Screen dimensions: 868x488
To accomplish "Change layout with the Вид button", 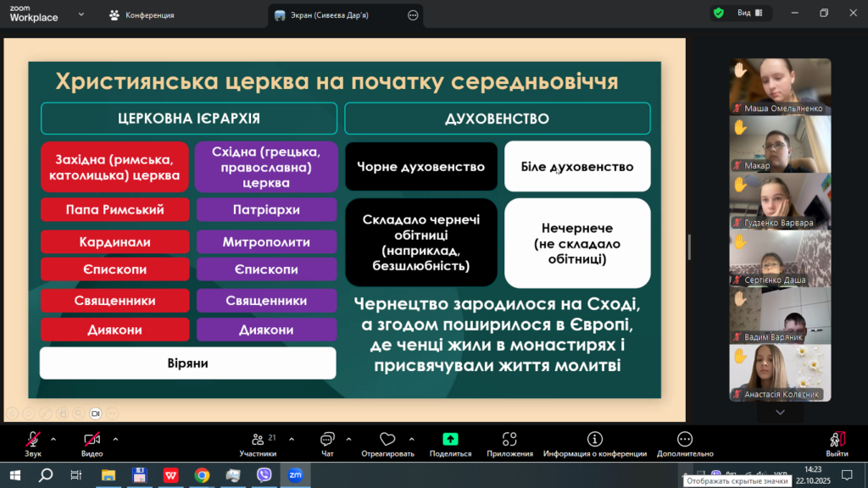I will tap(748, 13).
